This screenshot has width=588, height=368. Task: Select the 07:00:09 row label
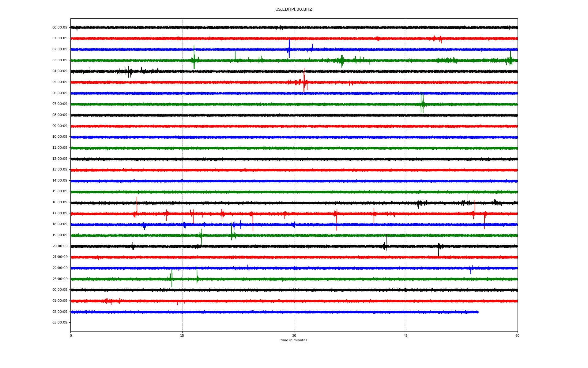[x=60, y=104]
